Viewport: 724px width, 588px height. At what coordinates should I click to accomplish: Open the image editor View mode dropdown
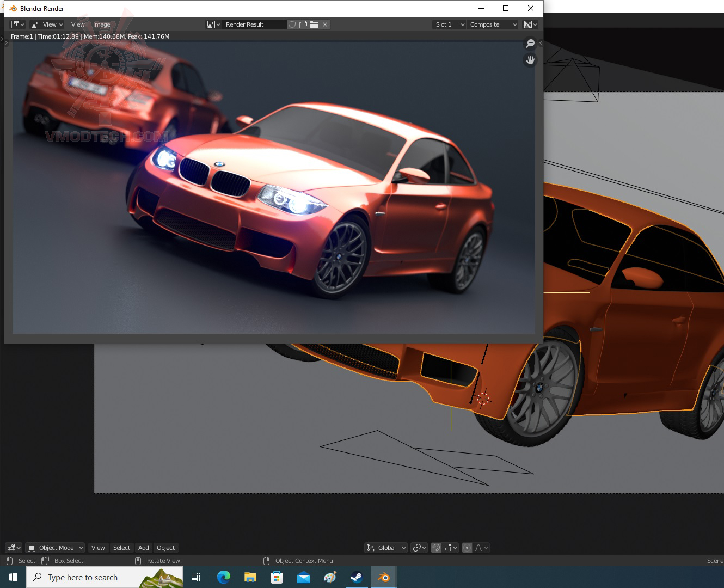pos(47,24)
